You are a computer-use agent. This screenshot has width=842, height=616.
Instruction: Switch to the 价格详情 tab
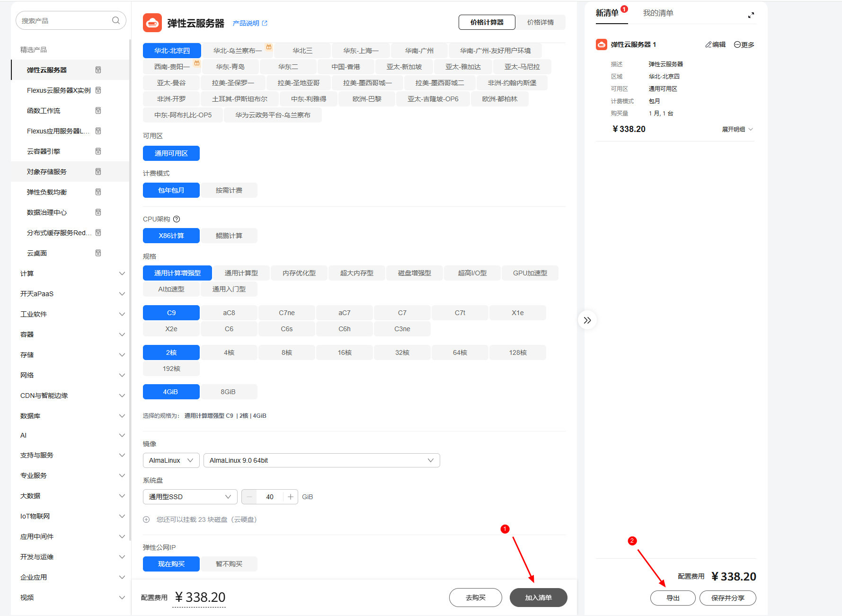(x=541, y=22)
